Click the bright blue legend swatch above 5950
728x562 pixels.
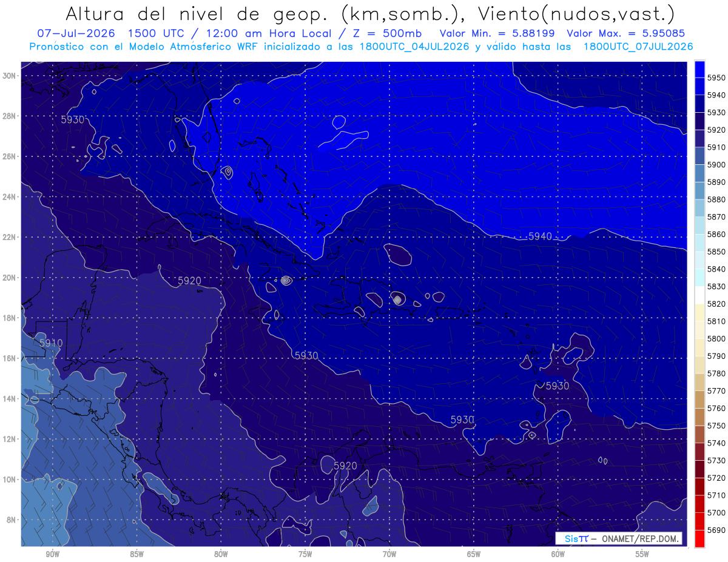(699, 69)
